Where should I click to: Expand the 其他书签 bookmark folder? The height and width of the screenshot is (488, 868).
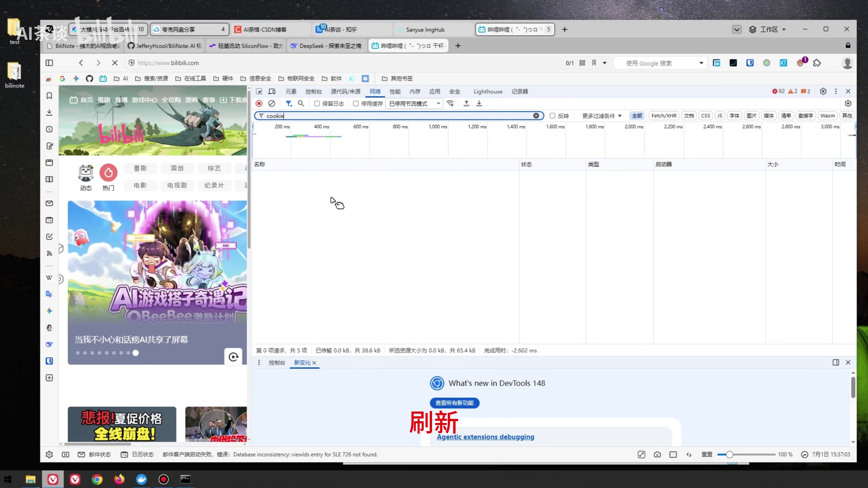pyautogui.click(x=397, y=79)
